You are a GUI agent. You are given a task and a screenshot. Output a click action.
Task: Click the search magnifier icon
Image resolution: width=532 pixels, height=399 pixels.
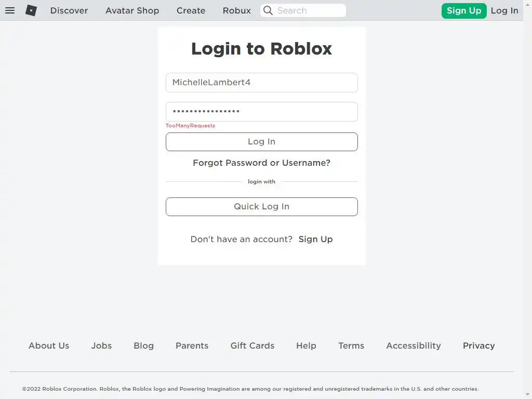(268, 10)
